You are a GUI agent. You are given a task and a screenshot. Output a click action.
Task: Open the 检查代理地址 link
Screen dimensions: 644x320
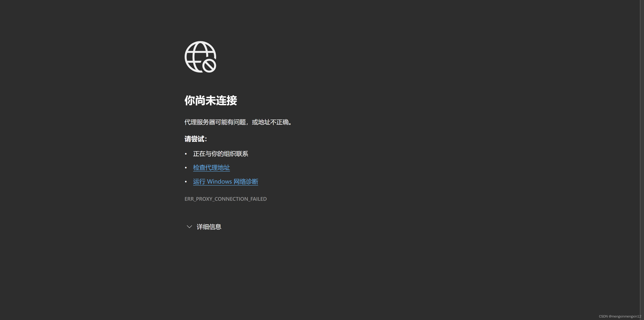click(x=211, y=168)
